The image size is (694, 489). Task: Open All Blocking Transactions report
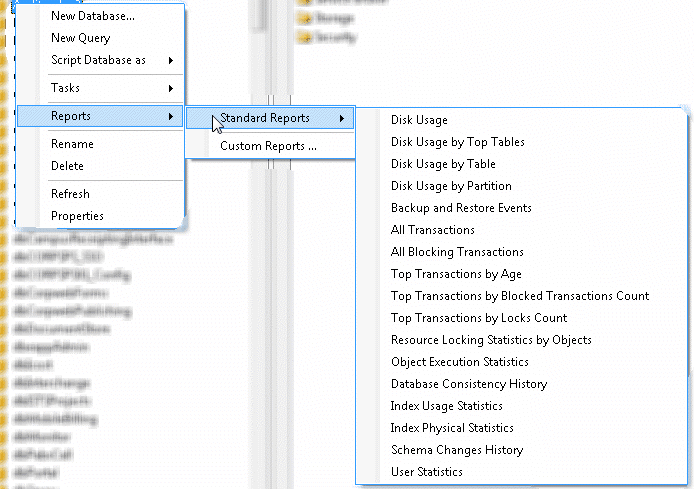[x=457, y=252]
